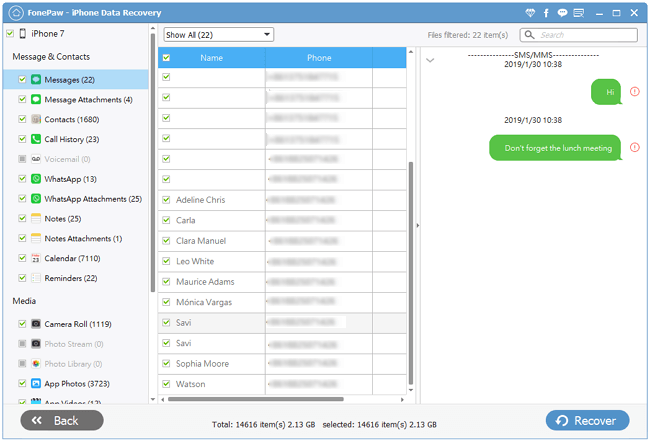Open the diamond upgrade icon

click(x=530, y=13)
